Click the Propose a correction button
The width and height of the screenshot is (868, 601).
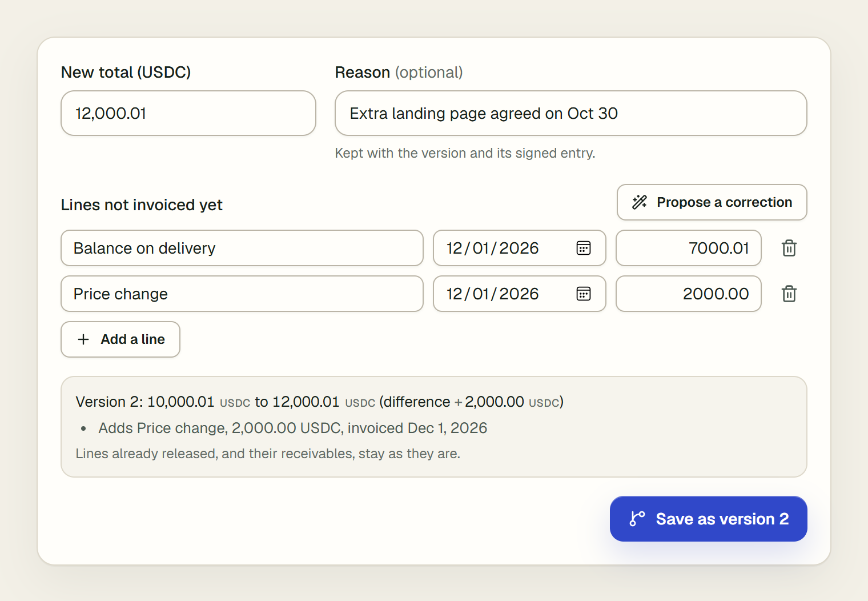tap(712, 202)
